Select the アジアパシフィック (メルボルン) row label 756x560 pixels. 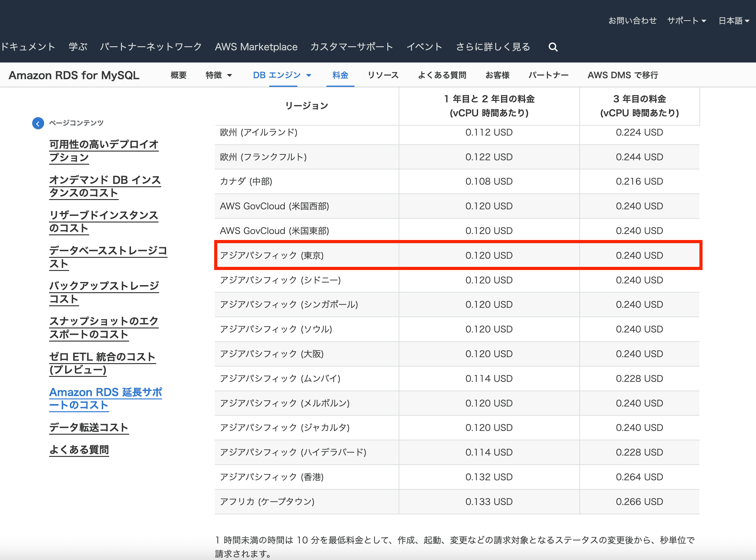pyautogui.click(x=285, y=403)
